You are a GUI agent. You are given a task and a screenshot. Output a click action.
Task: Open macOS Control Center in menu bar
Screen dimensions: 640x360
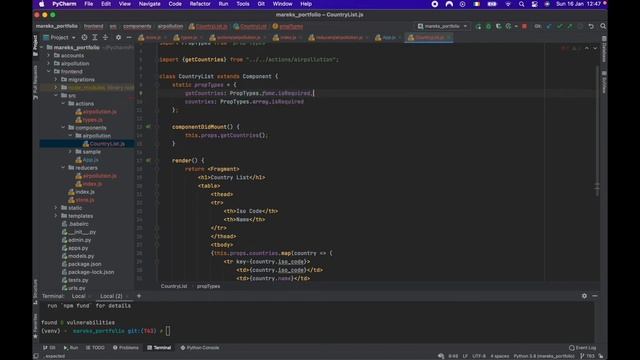[x=534, y=4]
